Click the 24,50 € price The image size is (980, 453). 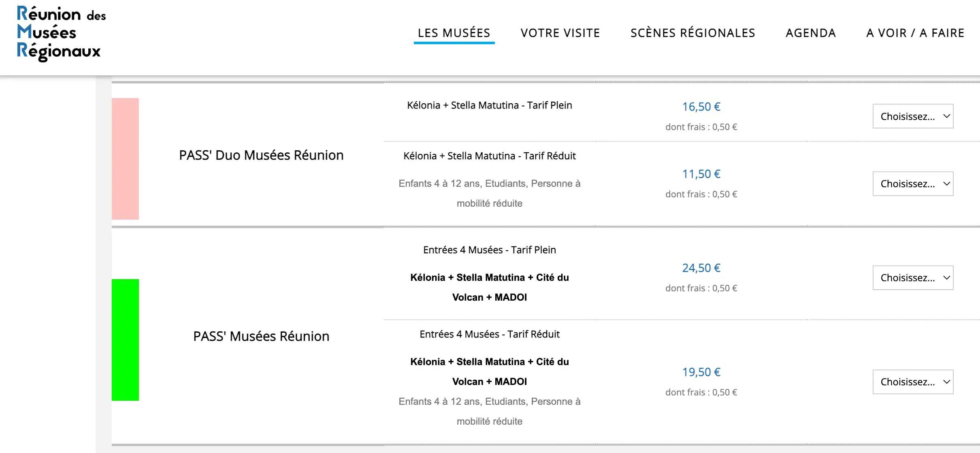pyautogui.click(x=701, y=268)
